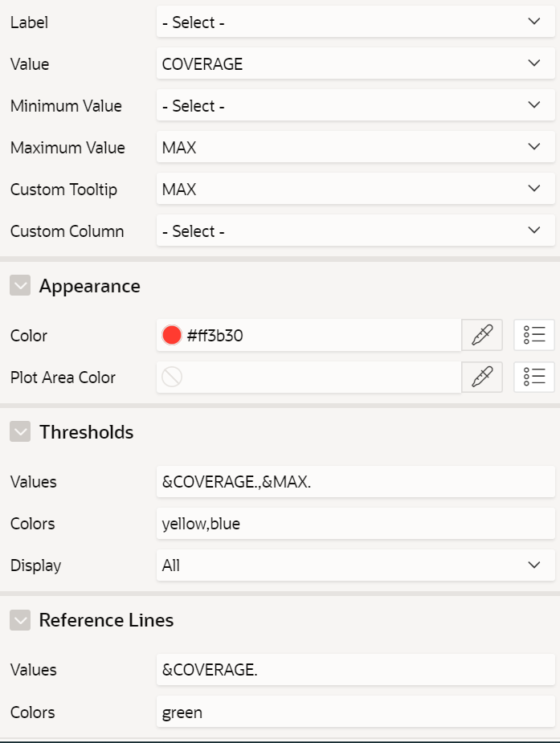Open the Custom Tooltip dropdown
The image size is (560, 743).
[x=355, y=190]
